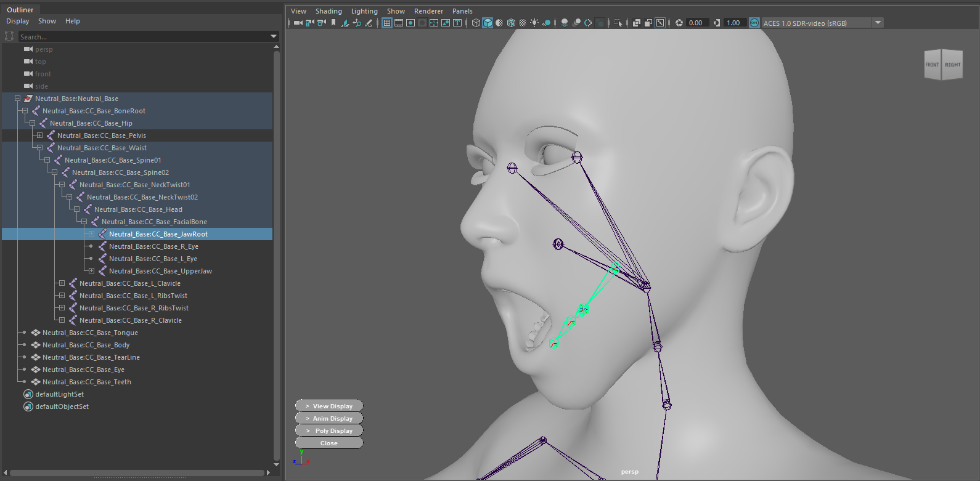980x481 pixels.
Task: Expand the CC_Base_JawRoot node
Action: (x=91, y=234)
